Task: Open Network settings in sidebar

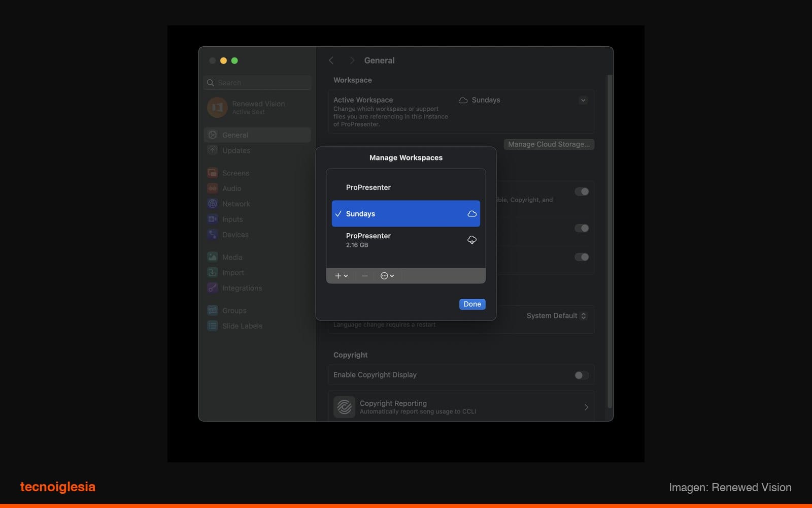Action: tap(257, 204)
